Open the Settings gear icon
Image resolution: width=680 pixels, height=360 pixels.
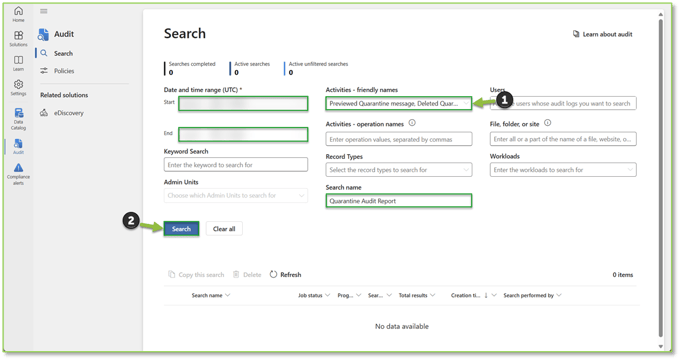(x=18, y=85)
